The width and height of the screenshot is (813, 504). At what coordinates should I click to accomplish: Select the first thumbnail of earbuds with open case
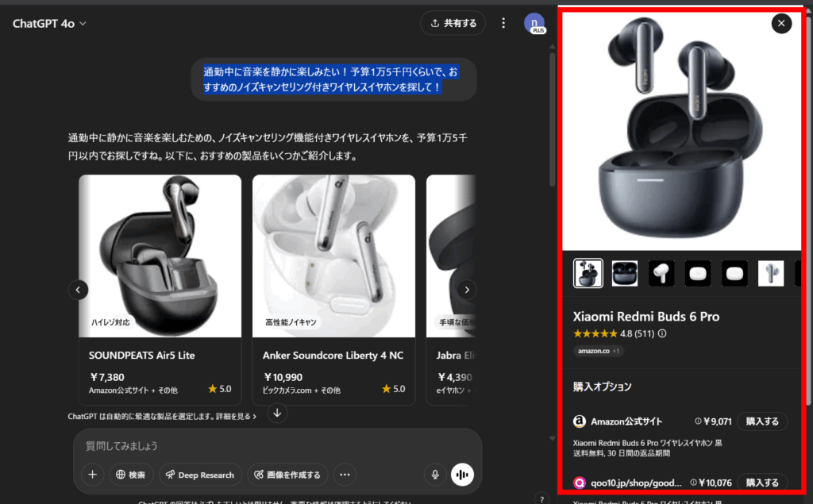click(x=588, y=273)
